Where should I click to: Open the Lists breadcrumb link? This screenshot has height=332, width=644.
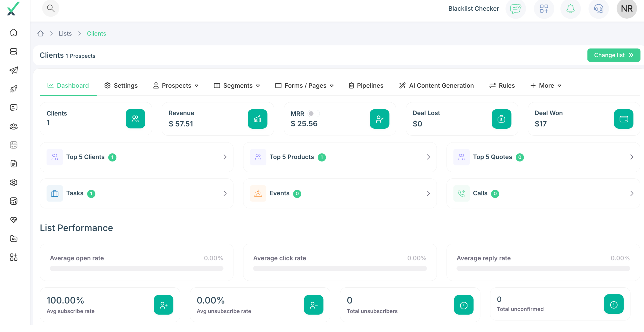[65, 33]
